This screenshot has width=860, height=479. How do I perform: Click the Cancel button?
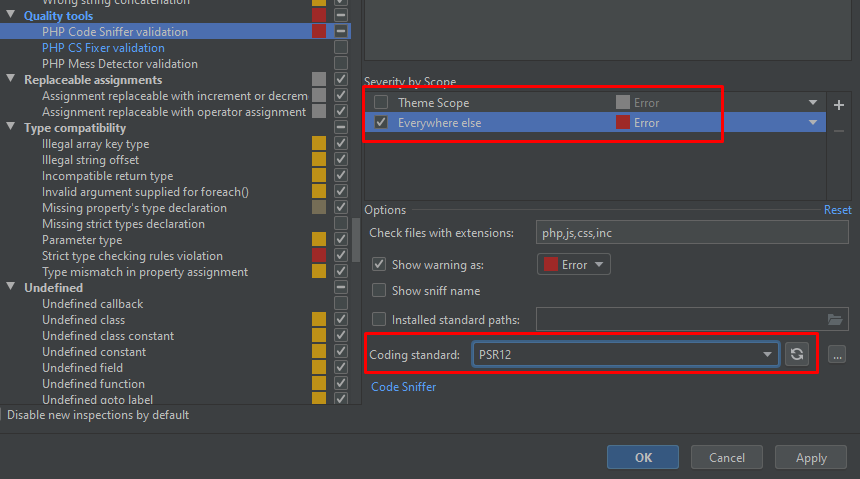pos(727,457)
